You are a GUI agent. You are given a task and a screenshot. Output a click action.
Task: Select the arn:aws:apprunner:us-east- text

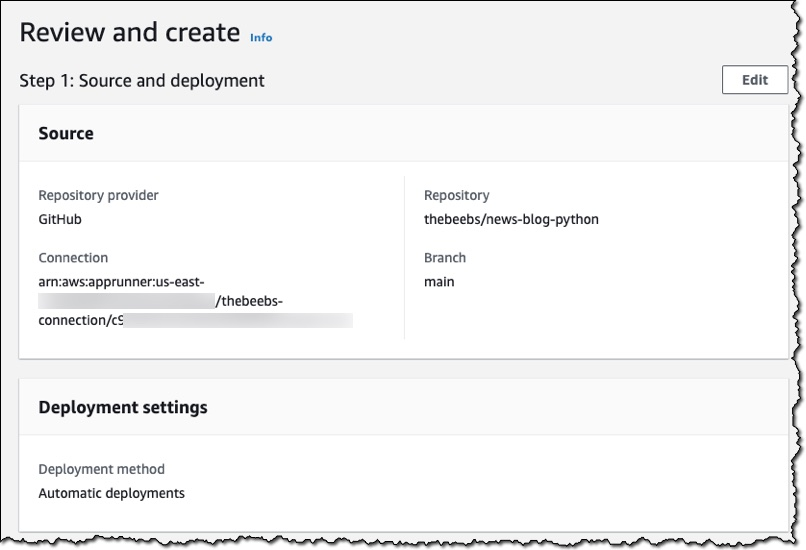pos(121,281)
